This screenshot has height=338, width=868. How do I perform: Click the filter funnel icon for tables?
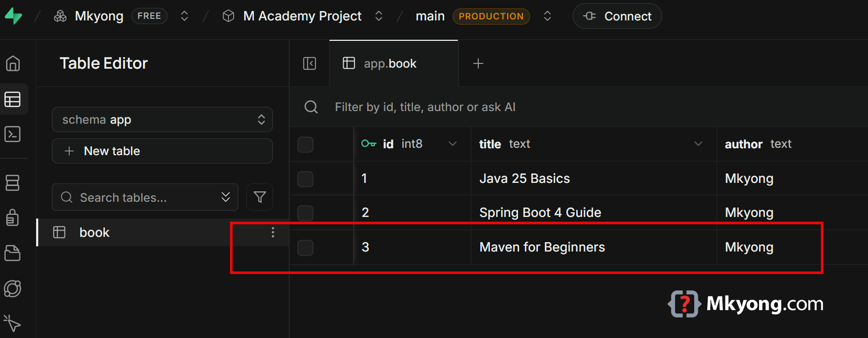260,197
